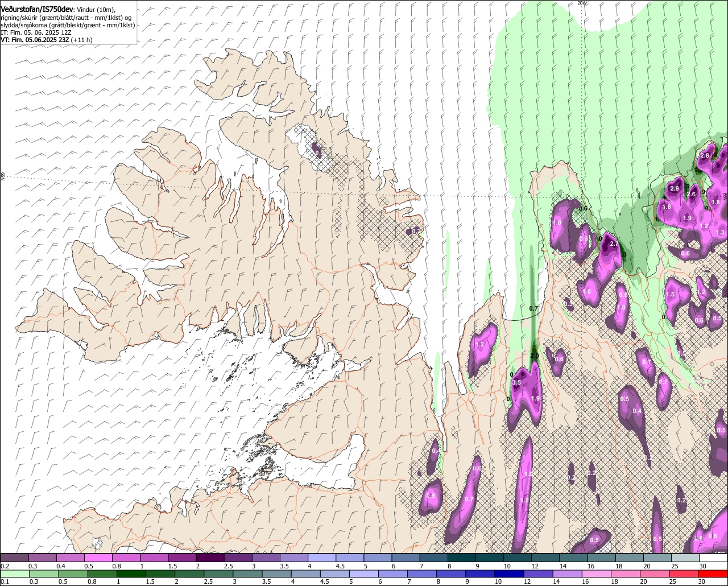Click the snow precipitation value 2.6

(692, 195)
